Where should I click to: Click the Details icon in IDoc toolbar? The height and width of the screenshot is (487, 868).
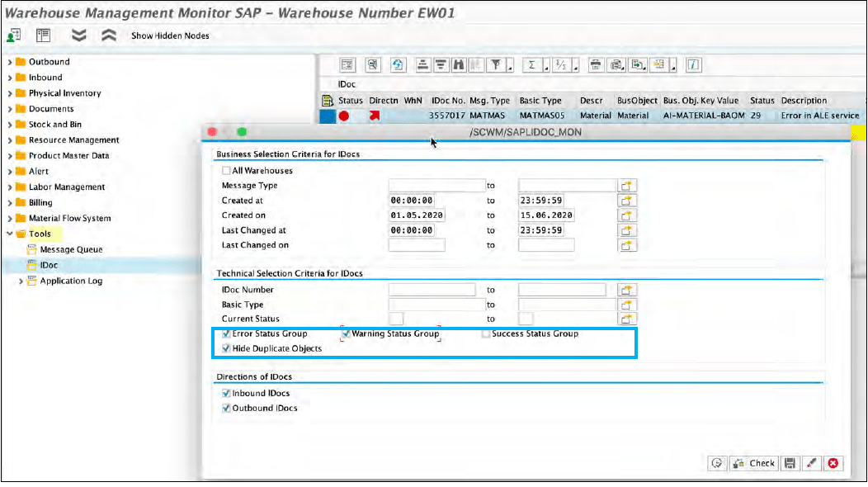pos(347,65)
